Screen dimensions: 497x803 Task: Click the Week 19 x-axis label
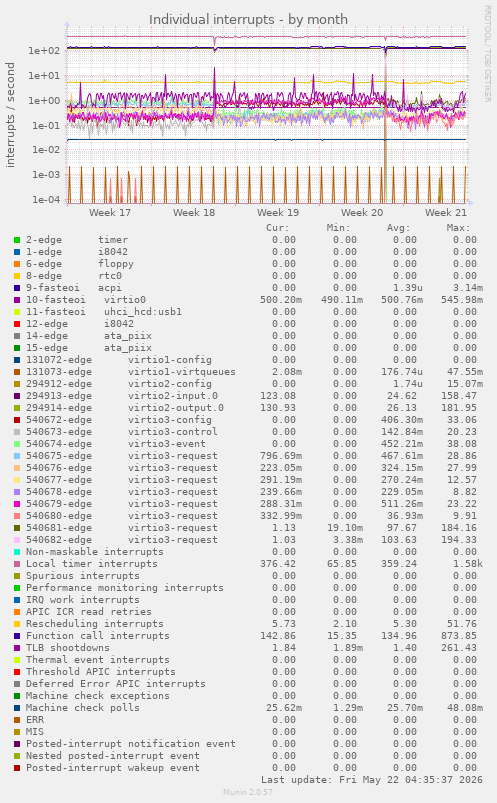pyautogui.click(x=278, y=213)
